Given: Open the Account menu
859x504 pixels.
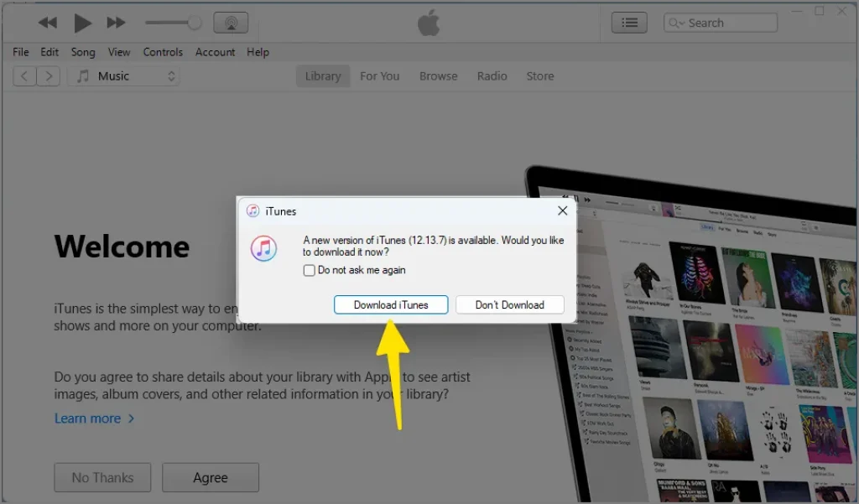Looking at the screenshot, I should coord(215,52).
